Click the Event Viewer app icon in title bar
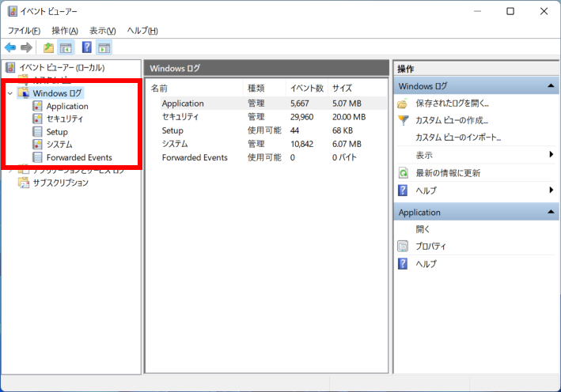 click(x=12, y=11)
